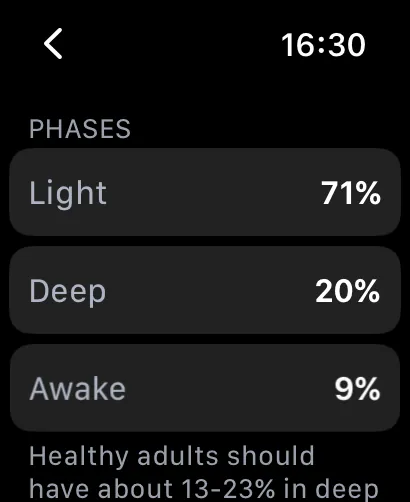Tap the "13-23%" range in description
Image resolution: width=410 pixels, height=502 pixels.
(x=228, y=489)
